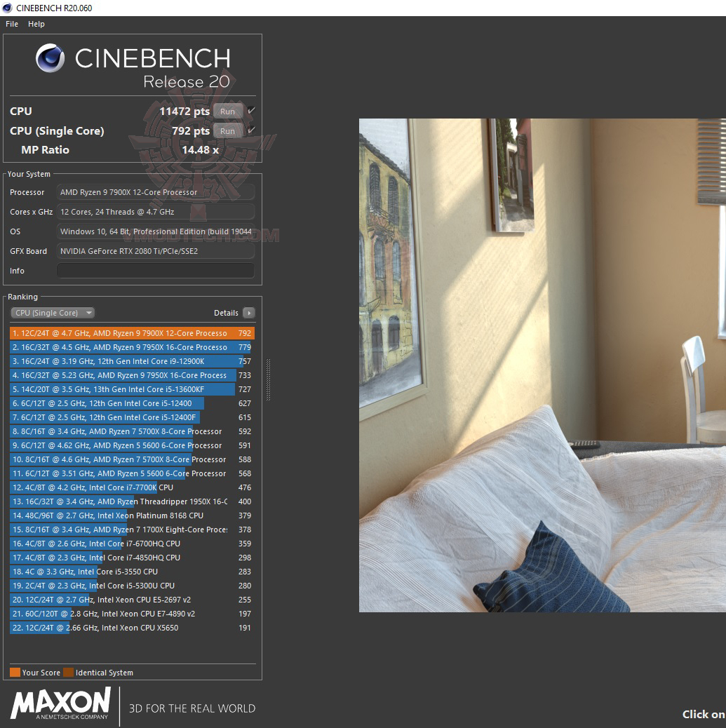Select ranking row 18 Core i5-3550
Viewport: 726px width, 728px height.
point(132,572)
